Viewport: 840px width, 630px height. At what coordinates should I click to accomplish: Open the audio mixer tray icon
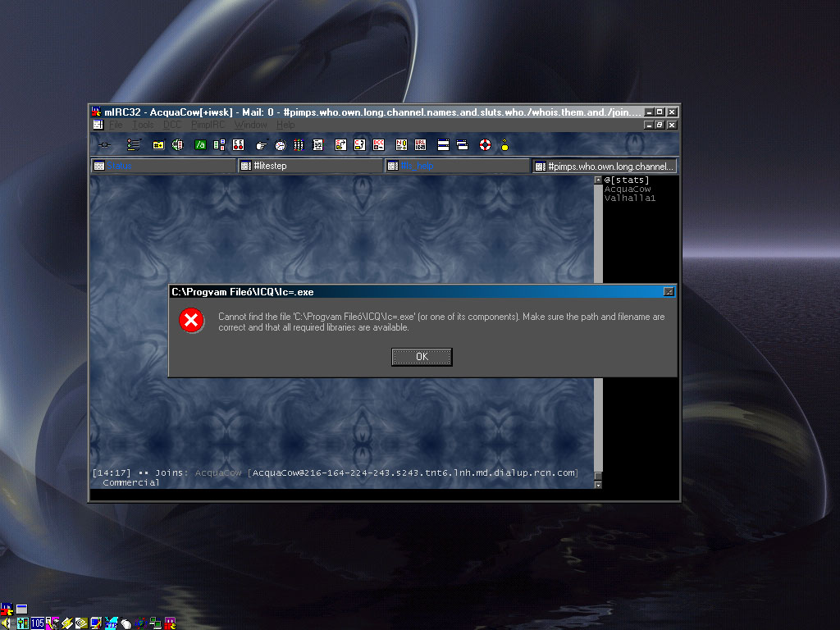22,623
